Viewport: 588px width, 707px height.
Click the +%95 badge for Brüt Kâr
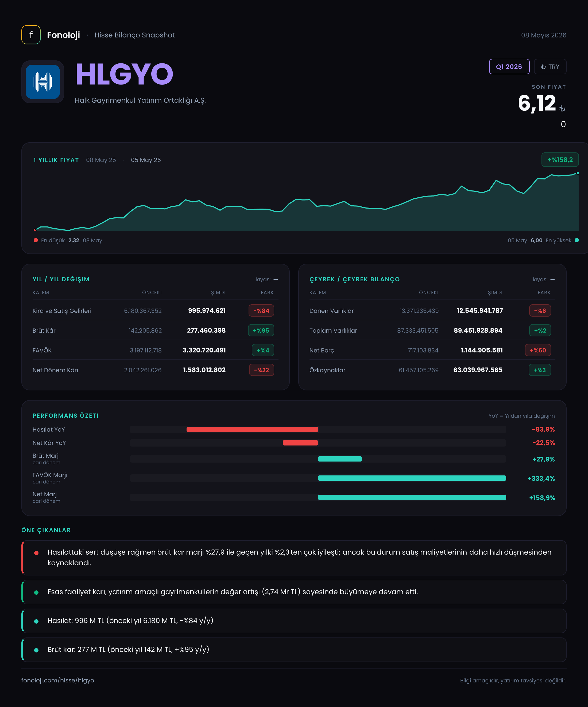click(x=261, y=331)
